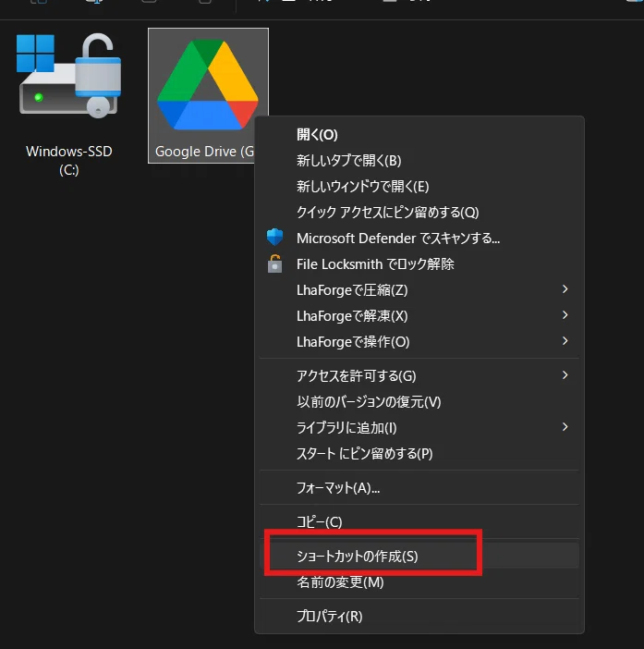Click the Google Drive (G label text
The width and height of the screenshot is (644, 649).
pos(204,152)
